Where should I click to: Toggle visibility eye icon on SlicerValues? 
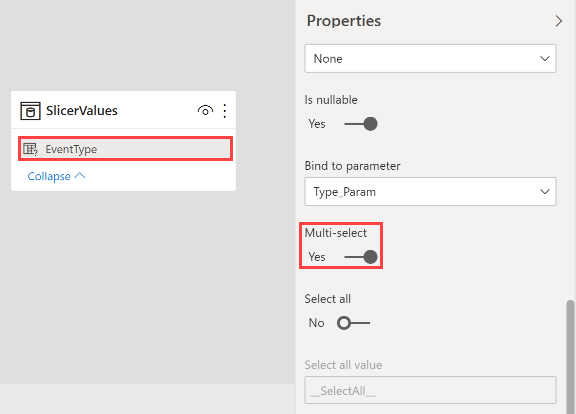click(205, 111)
